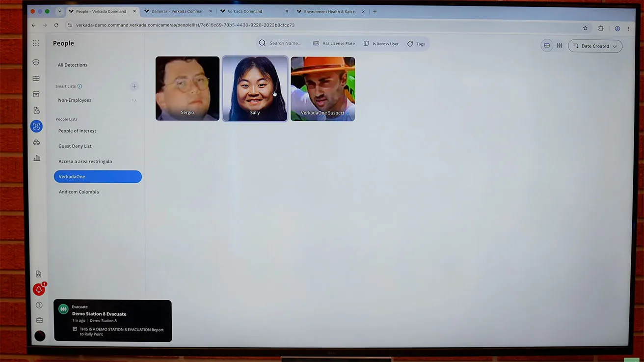The height and width of the screenshot is (362, 644).
Task: Open Non-Employees three-dot options
Action: tap(134, 100)
